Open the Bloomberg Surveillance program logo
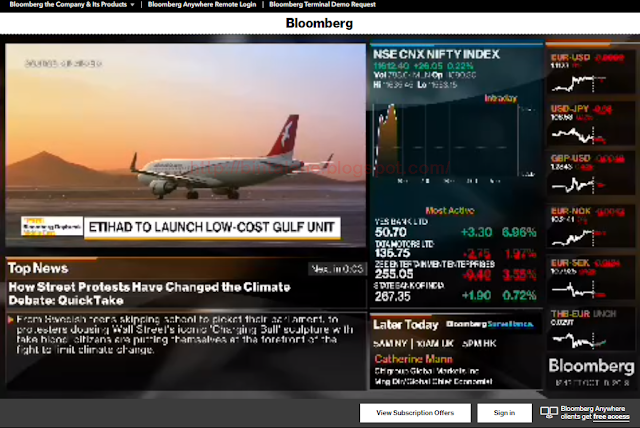 pos(490,324)
